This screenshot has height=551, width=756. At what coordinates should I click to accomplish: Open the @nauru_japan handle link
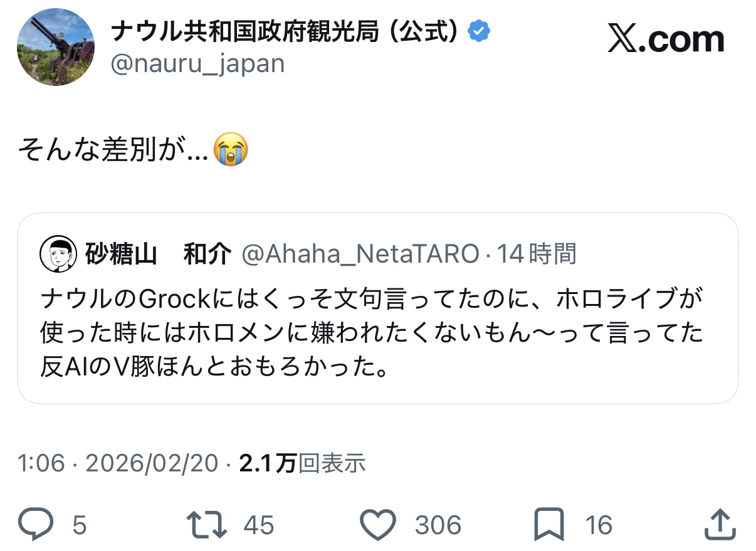pos(197,63)
